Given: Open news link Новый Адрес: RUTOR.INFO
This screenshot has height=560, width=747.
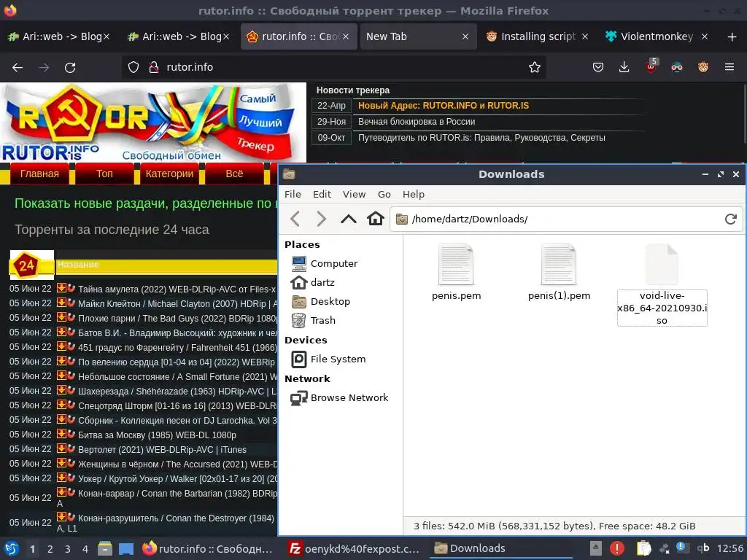Looking at the screenshot, I should [x=444, y=106].
